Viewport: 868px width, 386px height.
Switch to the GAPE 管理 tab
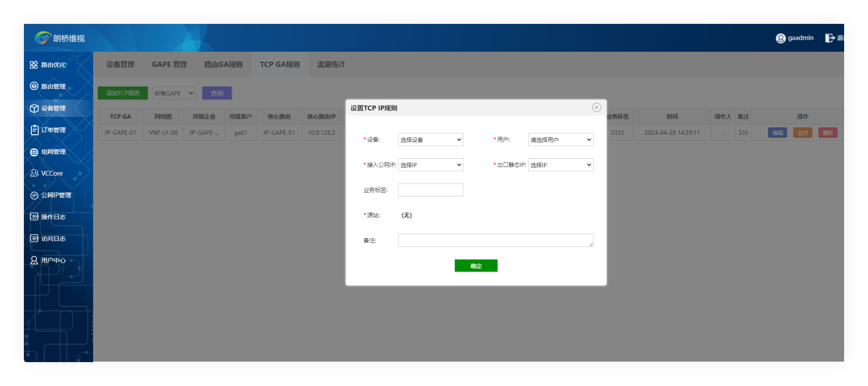(x=169, y=65)
